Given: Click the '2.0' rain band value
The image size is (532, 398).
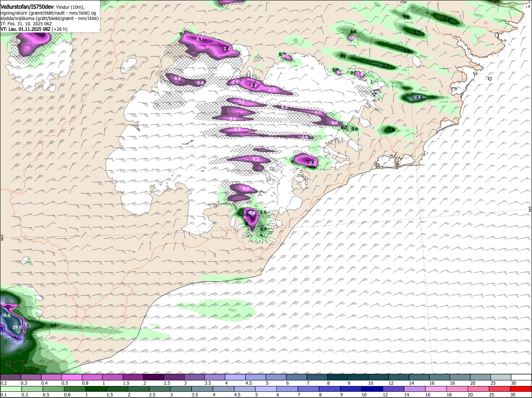Looking at the screenshot, I should [447, 20].
